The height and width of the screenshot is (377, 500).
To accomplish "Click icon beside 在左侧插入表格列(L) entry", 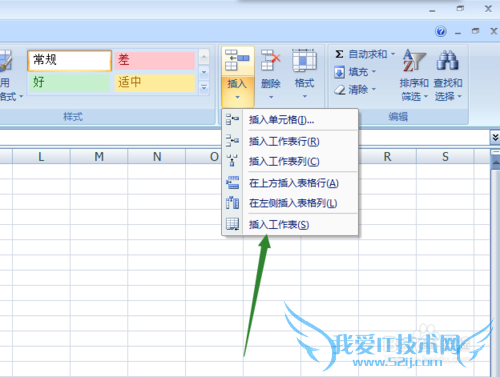I will pyautogui.click(x=233, y=203).
